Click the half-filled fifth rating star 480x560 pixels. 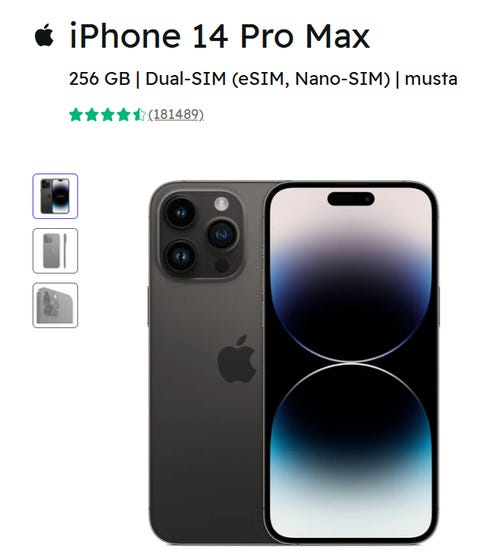(139, 115)
